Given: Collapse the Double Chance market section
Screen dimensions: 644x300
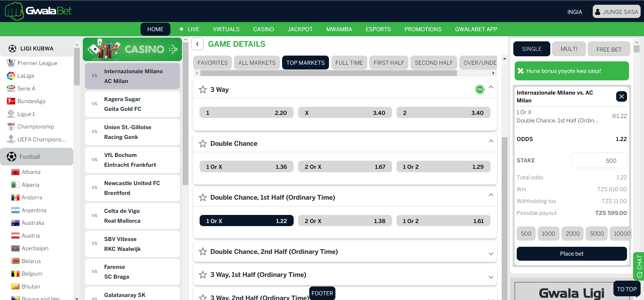Looking at the screenshot, I should [x=491, y=141].
